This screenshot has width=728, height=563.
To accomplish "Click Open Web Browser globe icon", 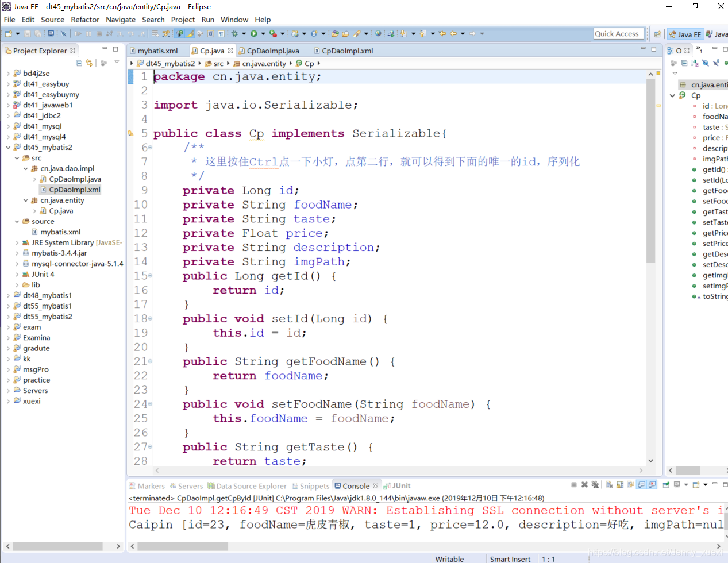I will click(x=378, y=34).
